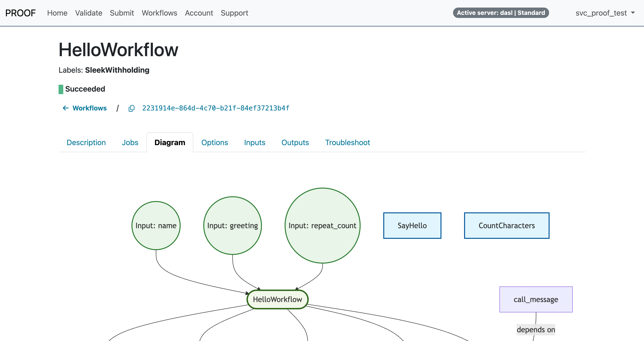Click the PROOF logo
Viewport: 644px width, 341px height.
[x=21, y=13]
